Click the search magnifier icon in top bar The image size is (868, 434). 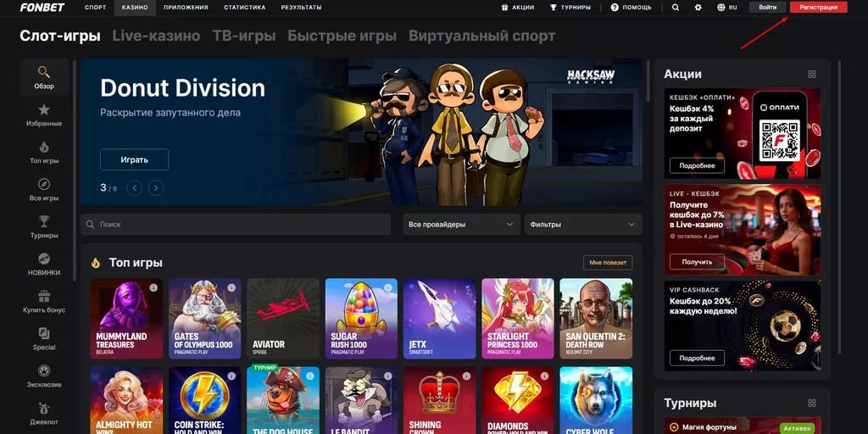[676, 7]
